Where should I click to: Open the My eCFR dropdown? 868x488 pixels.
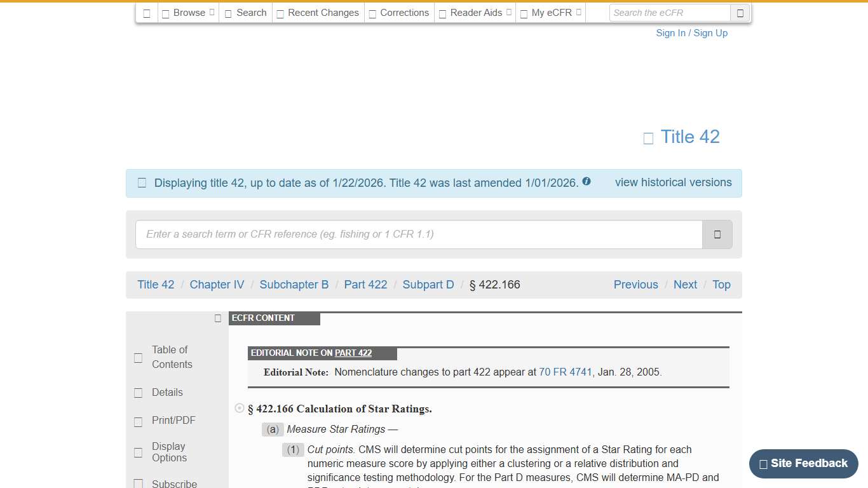pyautogui.click(x=550, y=12)
